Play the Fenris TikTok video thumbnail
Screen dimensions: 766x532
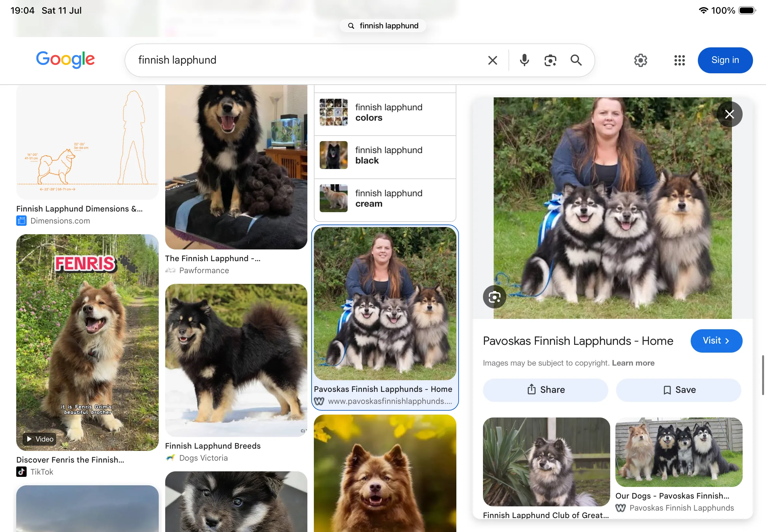click(x=87, y=342)
